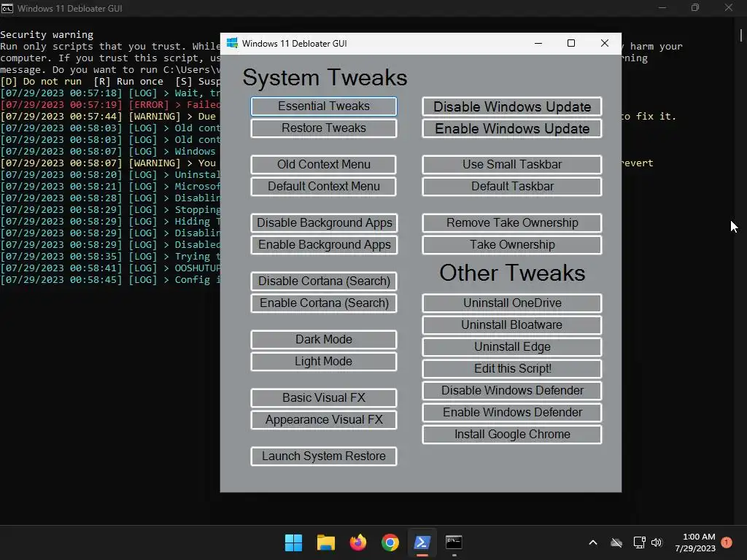Click Disable Windows Defender
The height and width of the screenshot is (560, 747).
[x=512, y=391]
